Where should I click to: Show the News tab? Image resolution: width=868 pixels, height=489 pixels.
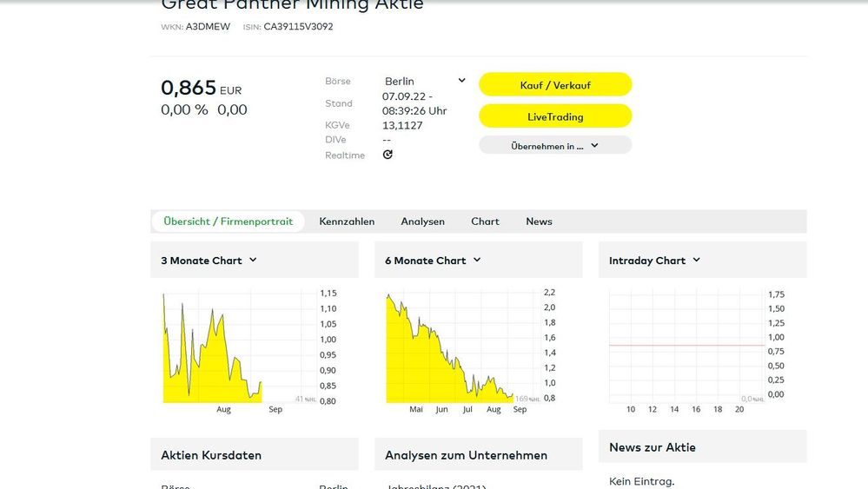coord(539,221)
